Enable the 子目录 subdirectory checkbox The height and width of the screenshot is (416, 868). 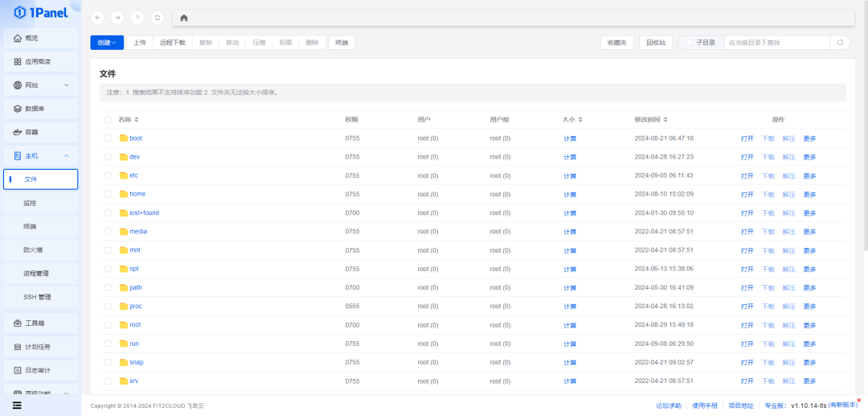[689, 43]
